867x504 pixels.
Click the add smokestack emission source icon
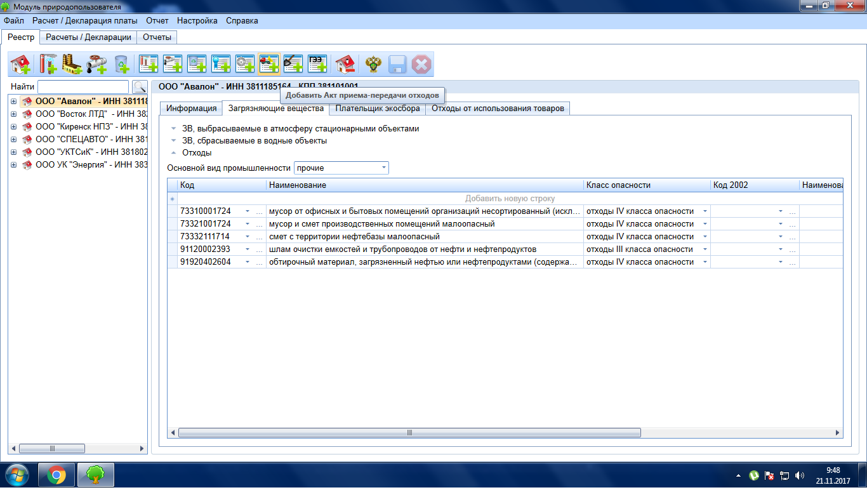(48, 64)
